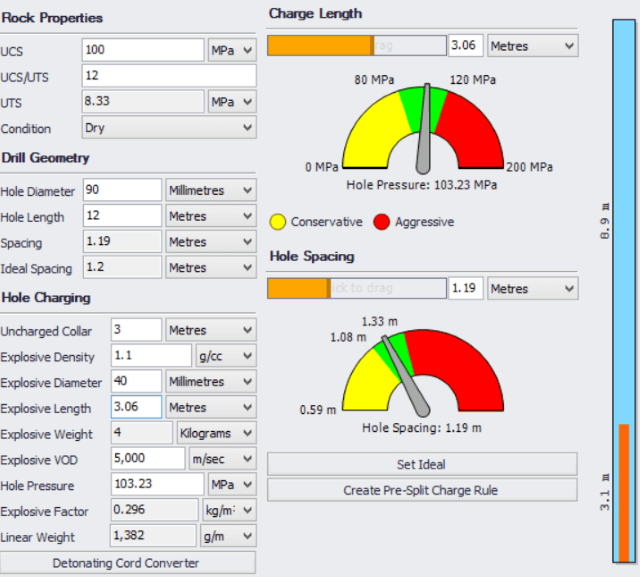The height and width of the screenshot is (577, 640).
Task: Open the Explosive Density g/cc dropdown
Action: [x=226, y=356]
